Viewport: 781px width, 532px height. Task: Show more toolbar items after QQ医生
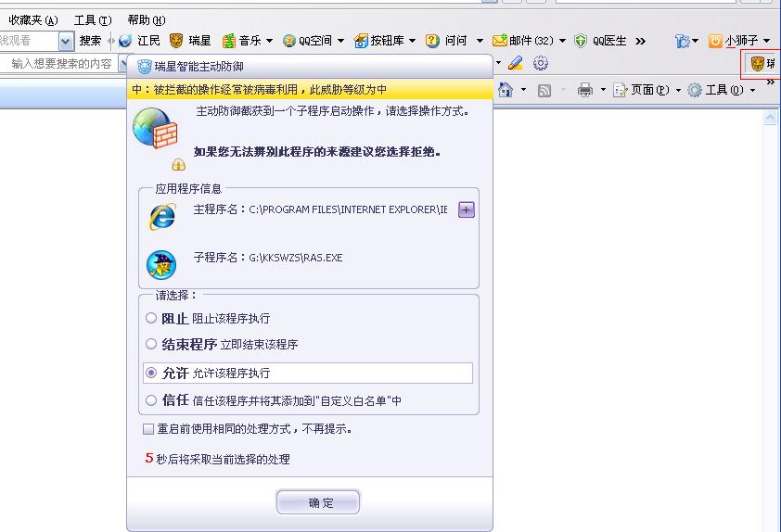(x=641, y=42)
